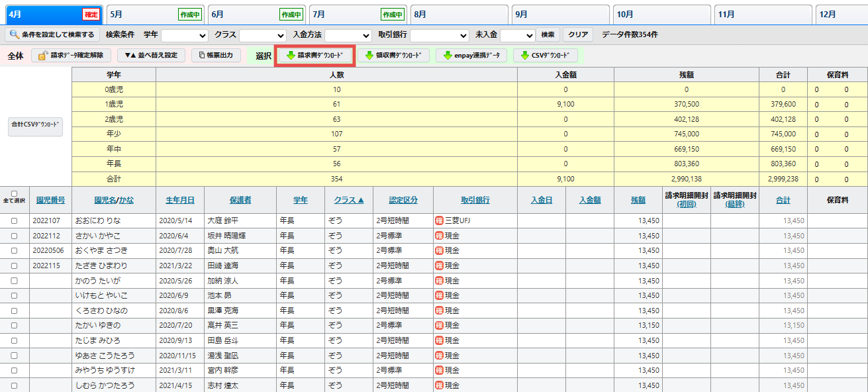Click the red 雑 badge in さかい かやこ row

click(438, 236)
